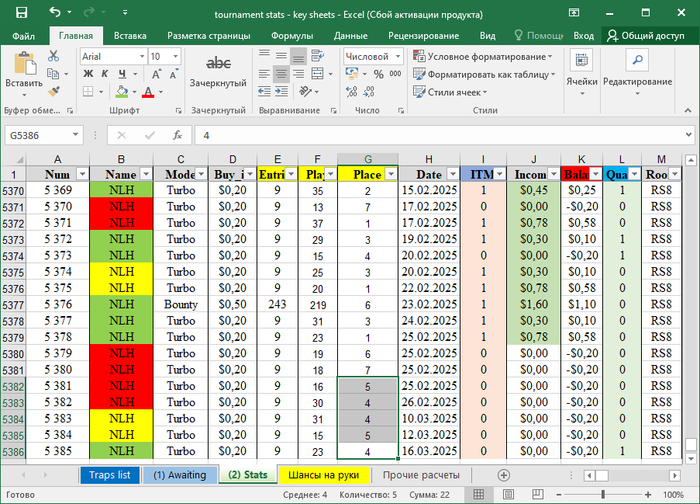Increase font size with the large A
The image size is (700, 504).
click(x=156, y=74)
